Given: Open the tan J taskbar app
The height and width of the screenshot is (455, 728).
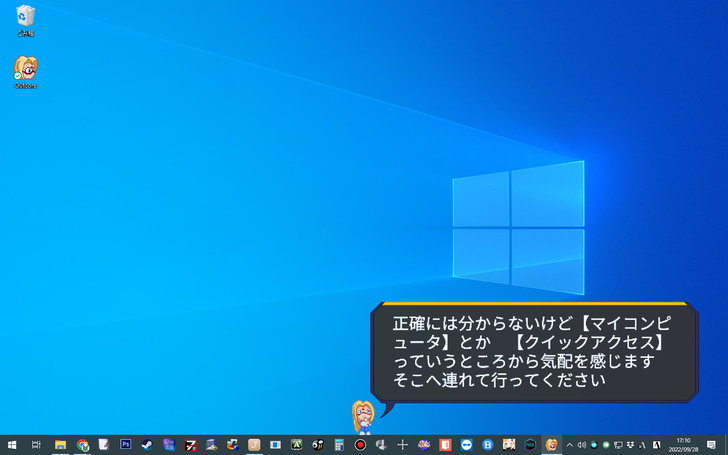Looking at the screenshot, I should (254, 445).
